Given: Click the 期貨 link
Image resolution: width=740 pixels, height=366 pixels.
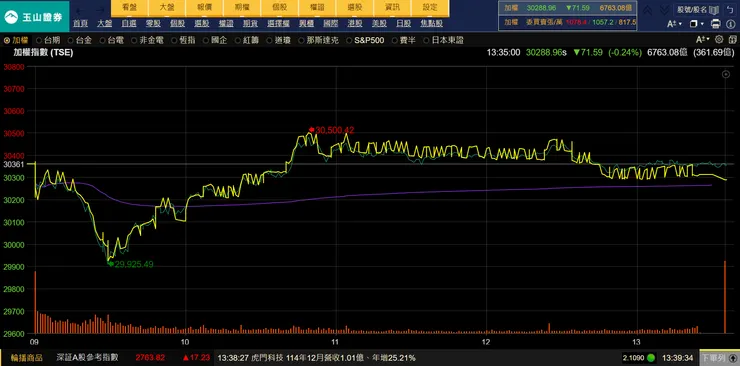Looking at the screenshot, I should pos(250,24).
